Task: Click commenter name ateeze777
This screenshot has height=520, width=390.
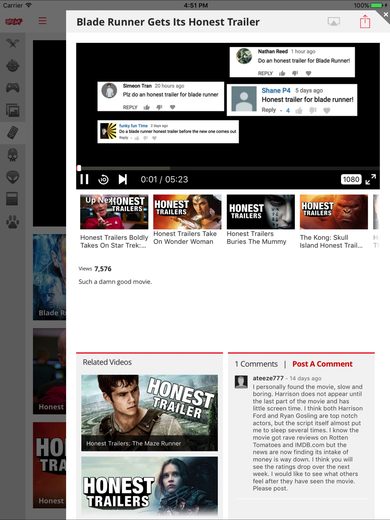Action: [268, 378]
